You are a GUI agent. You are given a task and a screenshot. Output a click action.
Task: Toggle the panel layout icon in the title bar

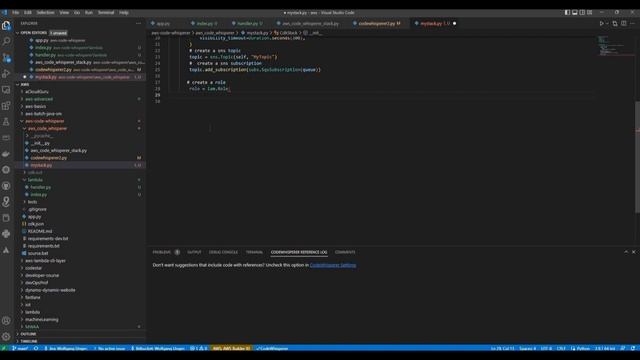tap(575, 13)
